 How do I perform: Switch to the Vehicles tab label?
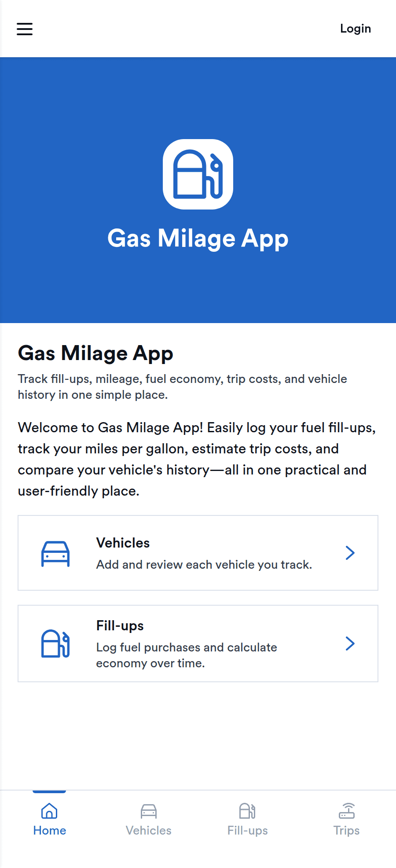coord(149,831)
